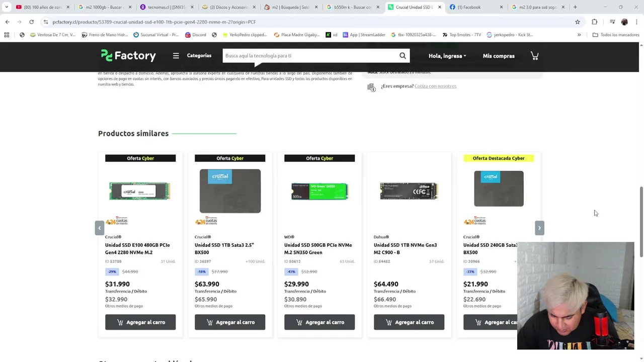Switch to the Discos y Accesorios tab
Screen dimensions: 644x362
click(x=227, y=7)
